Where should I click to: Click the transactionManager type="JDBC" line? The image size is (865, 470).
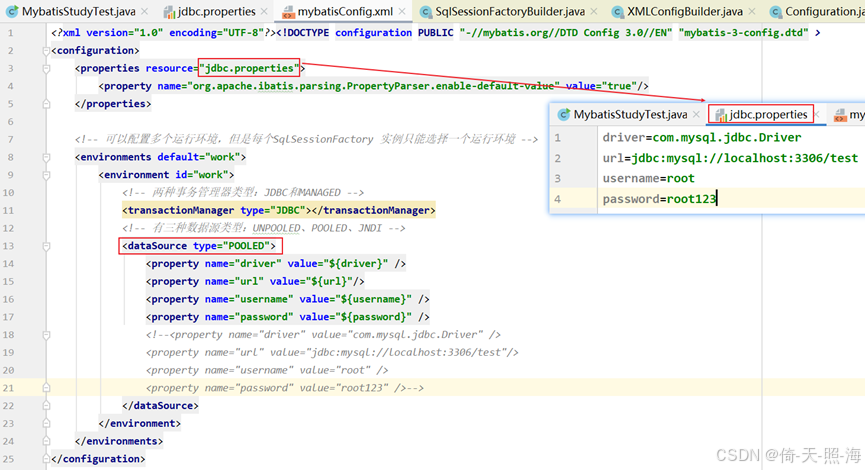click(x=279, y=210)
